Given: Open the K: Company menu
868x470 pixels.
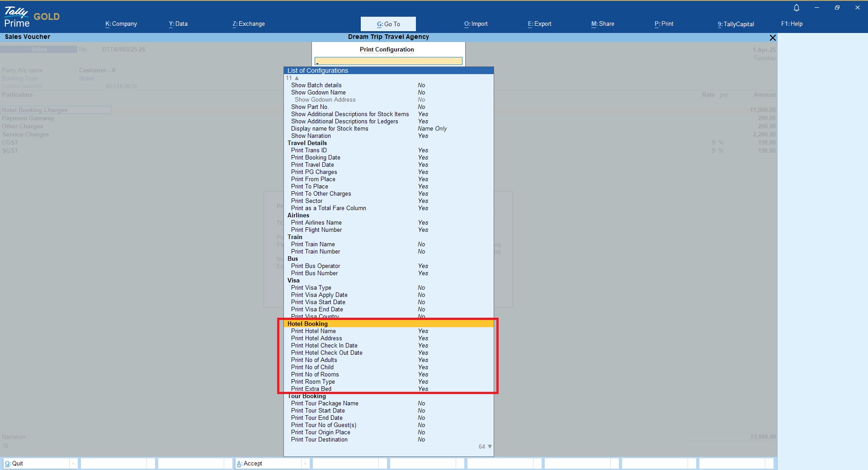Looking at the screenshot, I should point(121,24).
